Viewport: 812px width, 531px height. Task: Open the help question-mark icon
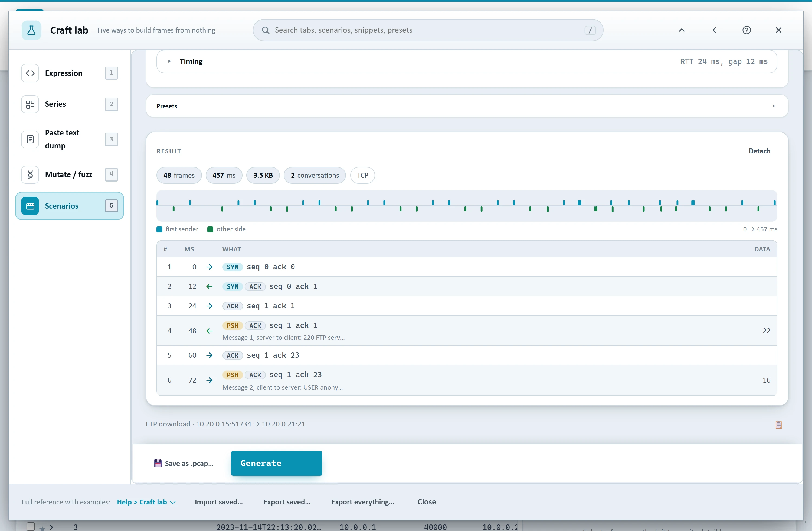(x=746, y=30)
